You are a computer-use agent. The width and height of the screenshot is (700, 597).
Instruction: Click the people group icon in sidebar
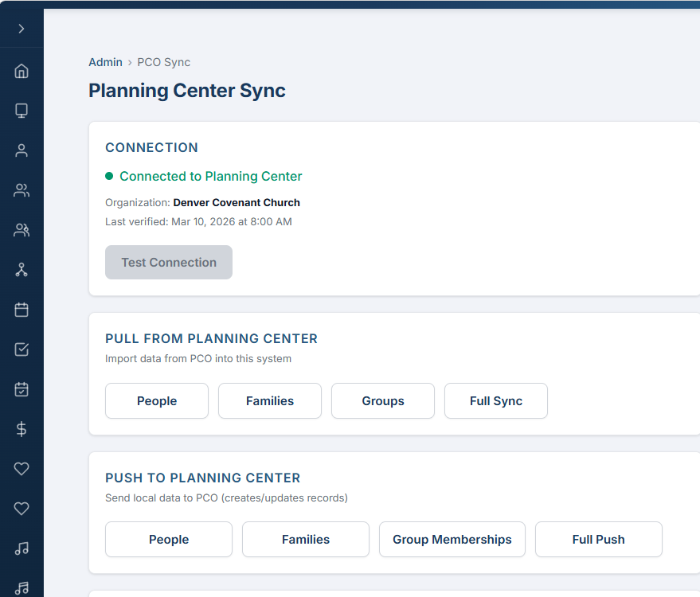(22, 190)
